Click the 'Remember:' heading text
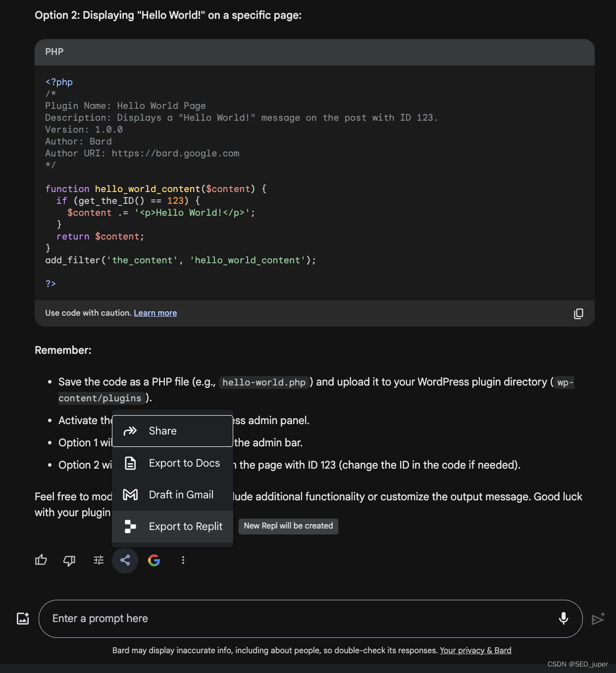This screenshot has width=616, height=673. tap(63, 350)
